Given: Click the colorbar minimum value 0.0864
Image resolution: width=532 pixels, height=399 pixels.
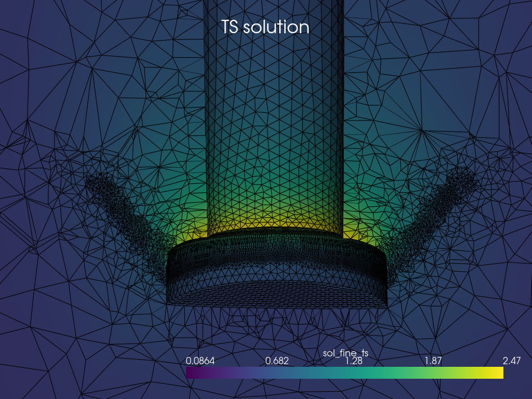Looking at the screenshot, I should (x=200, y=361).
